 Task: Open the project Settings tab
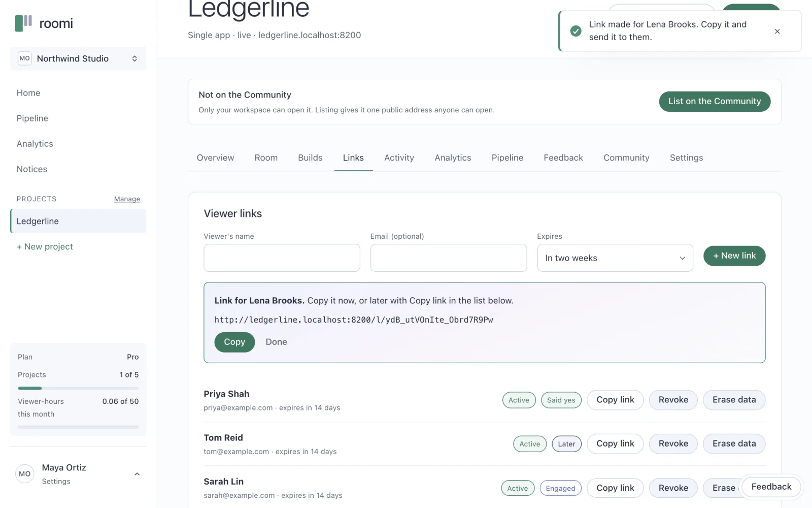click(686, 158)
